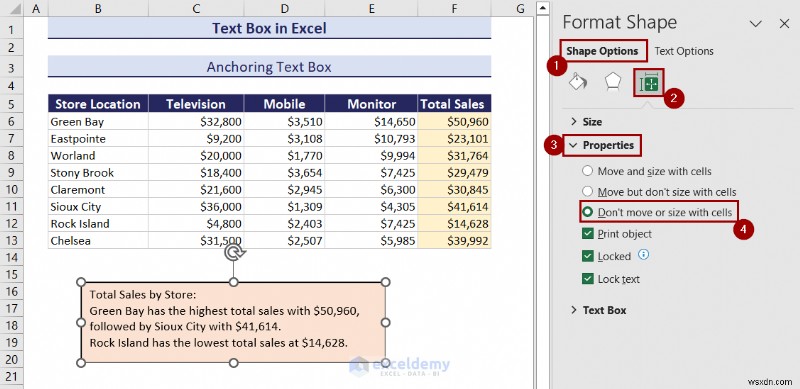Select row 21 header
Image resolution: width=800 pixels, height=389 pixels.
point(12,377)
